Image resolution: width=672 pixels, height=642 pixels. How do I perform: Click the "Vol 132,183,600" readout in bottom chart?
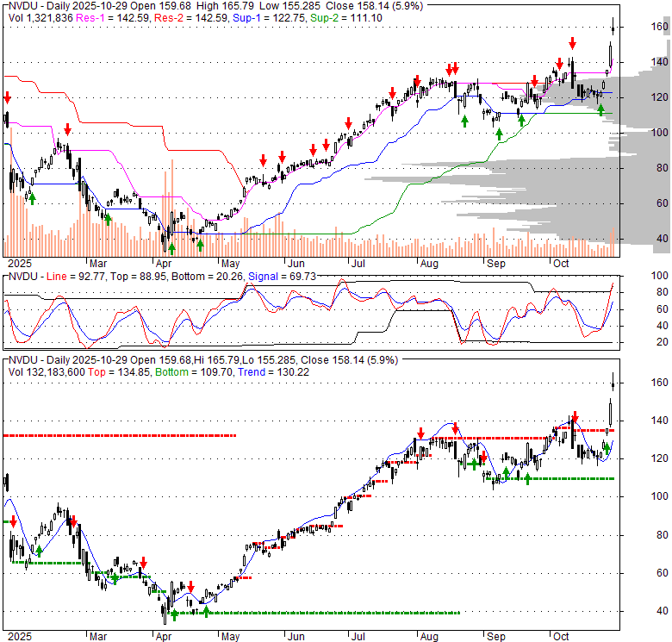[47, 372]
